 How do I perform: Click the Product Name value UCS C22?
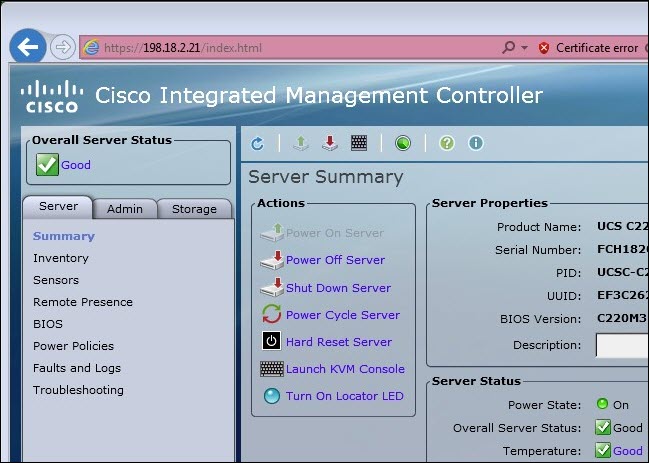622,226
